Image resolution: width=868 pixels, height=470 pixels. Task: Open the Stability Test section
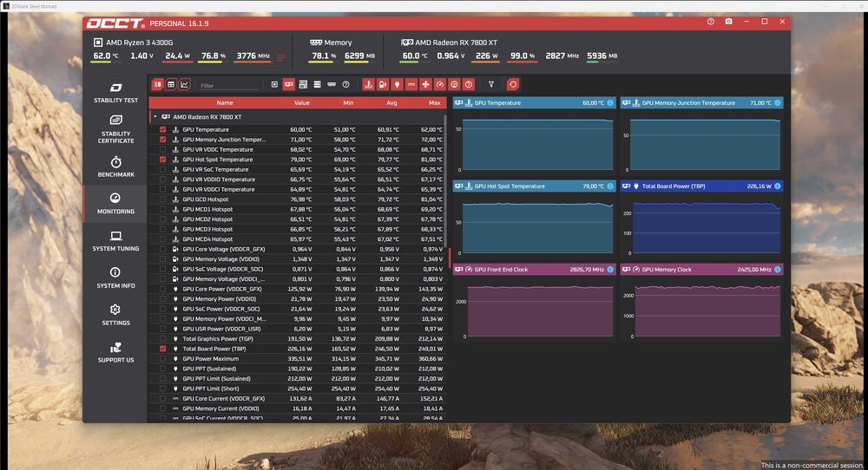[x=115, y=93]
